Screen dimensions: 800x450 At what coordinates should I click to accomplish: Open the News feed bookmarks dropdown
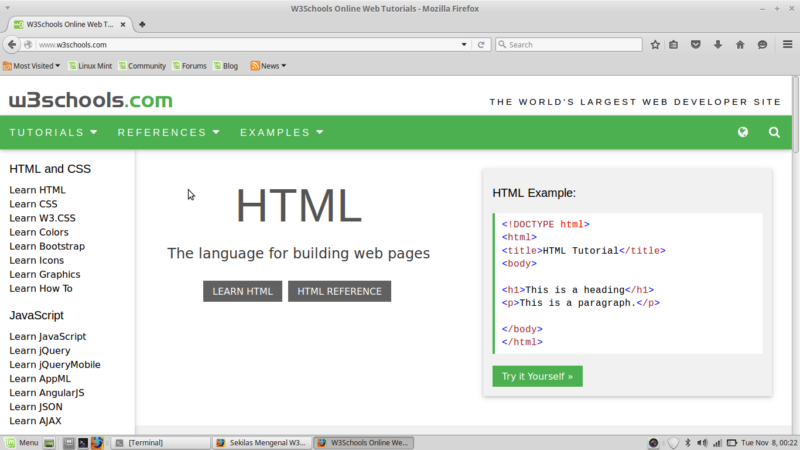[x=268, y=66]
